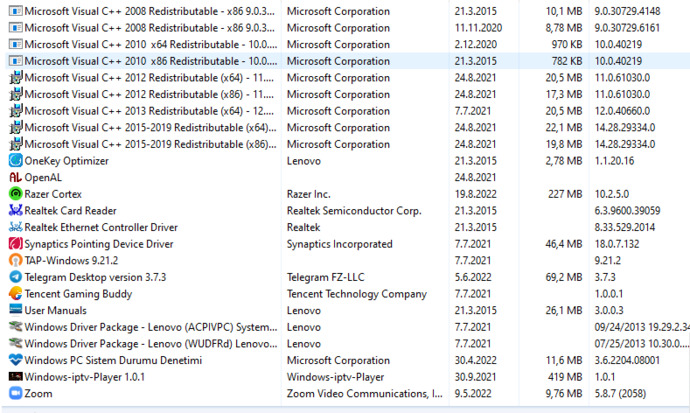The height and width of the screenshot is (413, 690).
Task: Click the OneKey Optimizer icon
Action: click(15, 161)
